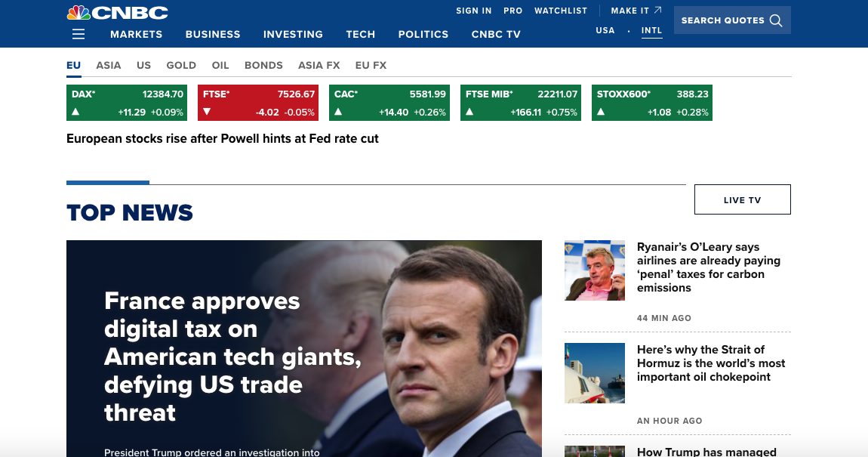Viewport: 868px width, 457px height.
Task: Open the Markets menu
Action: click(x=136, y=34)
